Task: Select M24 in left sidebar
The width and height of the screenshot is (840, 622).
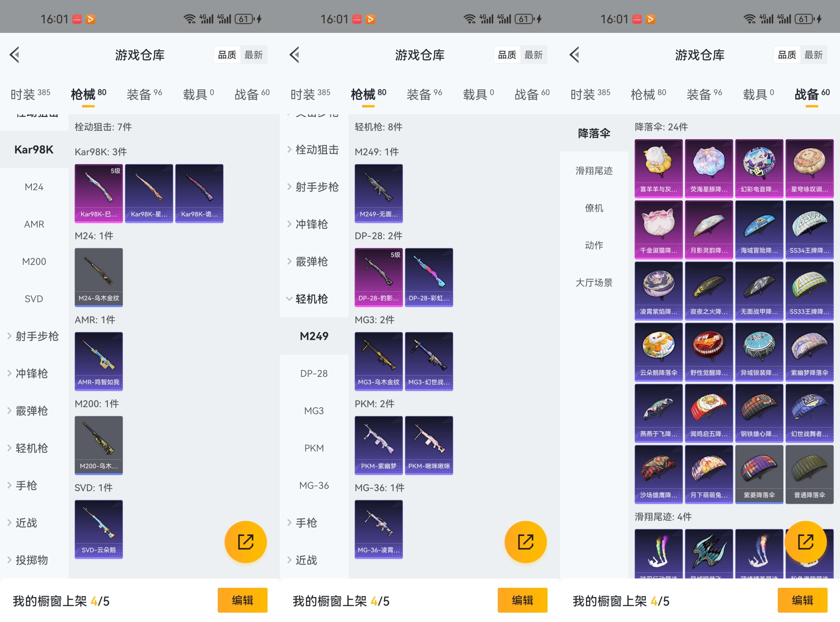Action: pyautogui.click(x=34, y=187)
